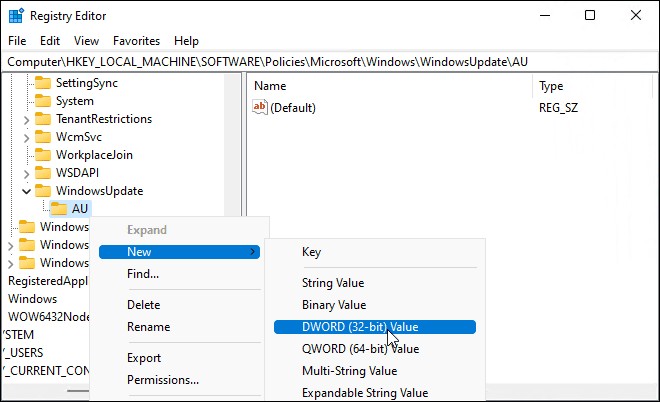660x402 pixels.
Task: Click the WSDAPI folder icon
Action: 43,173
